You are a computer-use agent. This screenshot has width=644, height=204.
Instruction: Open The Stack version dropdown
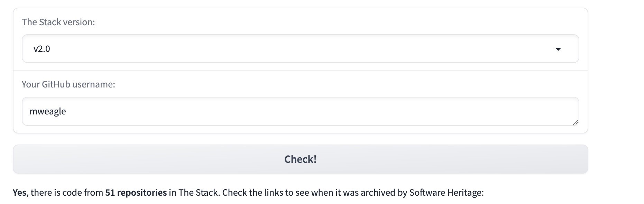tap(300, 49)
